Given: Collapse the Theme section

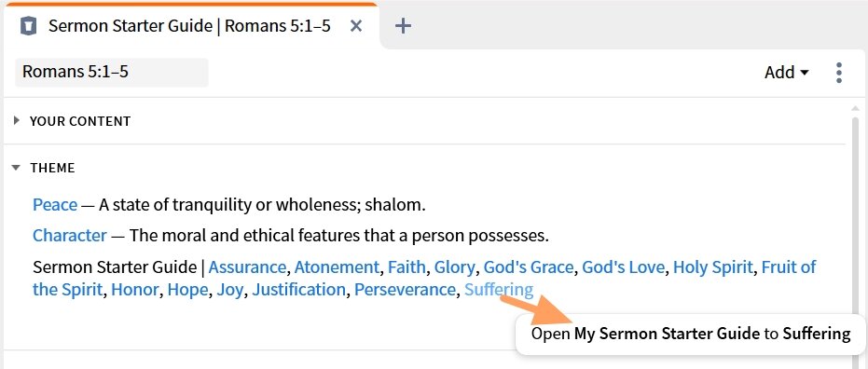Looking at the screenshot, I should point(16,168).
